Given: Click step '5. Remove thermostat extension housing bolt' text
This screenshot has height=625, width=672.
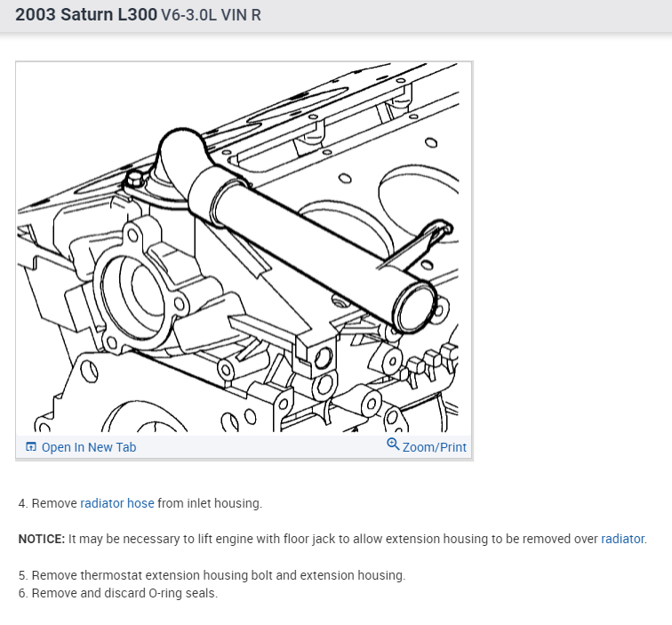Looking at the screenshot, I should [212, 575].
